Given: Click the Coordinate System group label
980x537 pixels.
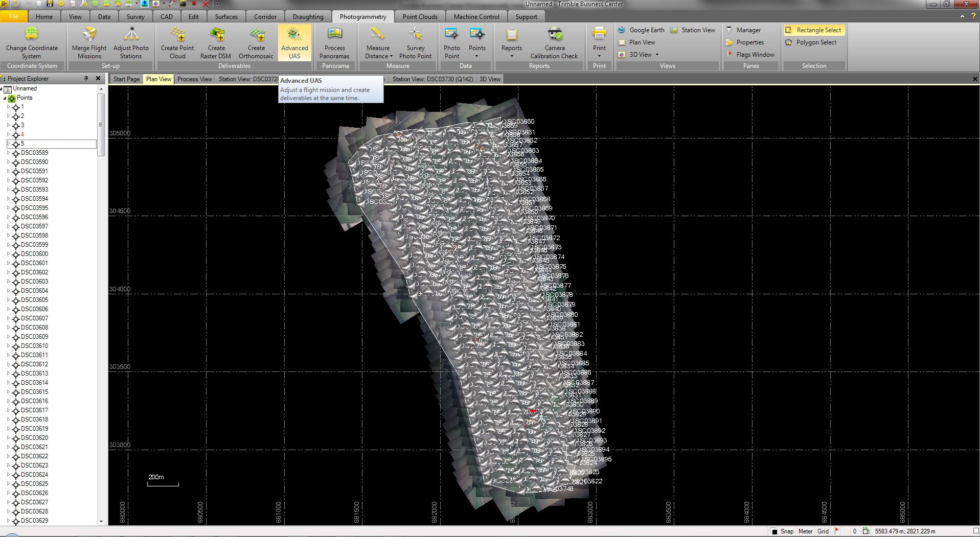Looking at the screenshot, I should point(32,66).
